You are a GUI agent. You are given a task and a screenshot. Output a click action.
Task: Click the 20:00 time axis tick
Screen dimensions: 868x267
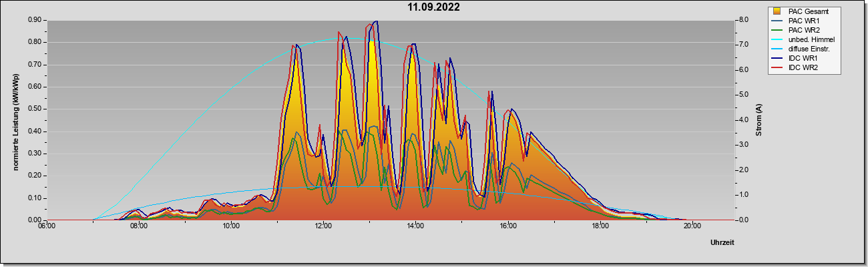[x=692, y=226]
